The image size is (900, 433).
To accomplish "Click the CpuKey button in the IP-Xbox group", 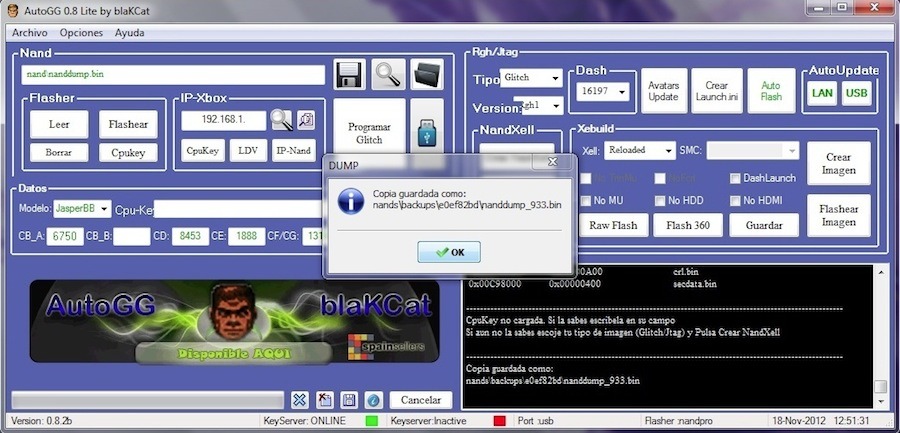I will 203,150.
